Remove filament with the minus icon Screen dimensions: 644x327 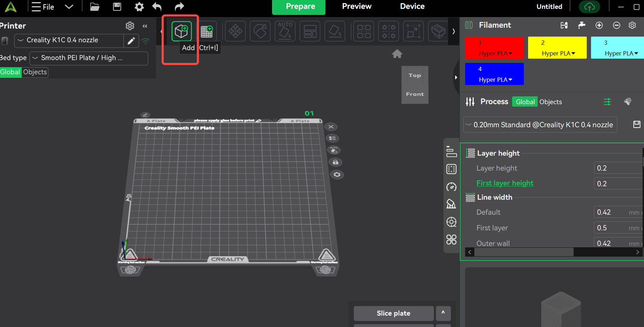click(616, 25)
